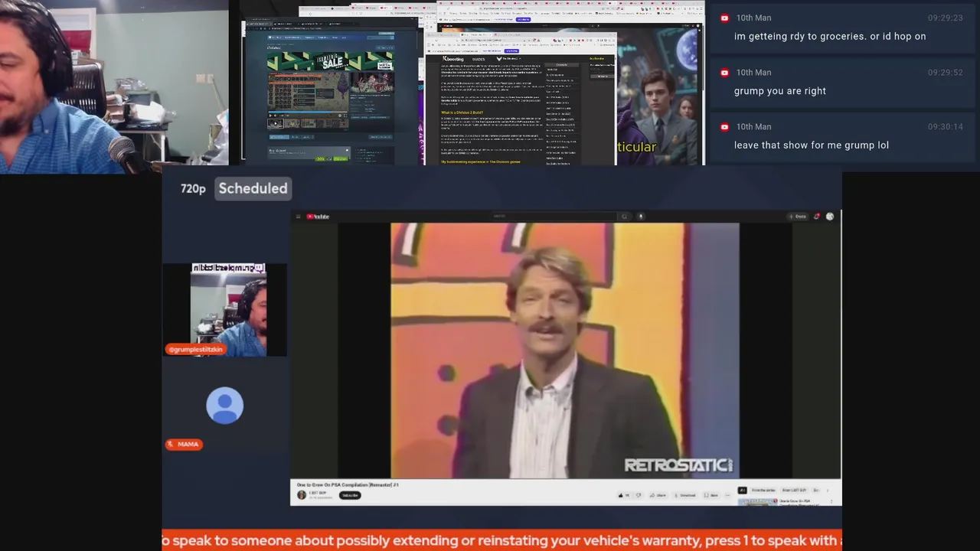Click the channel avatar beside Subscribe

(x=302, y=495)
